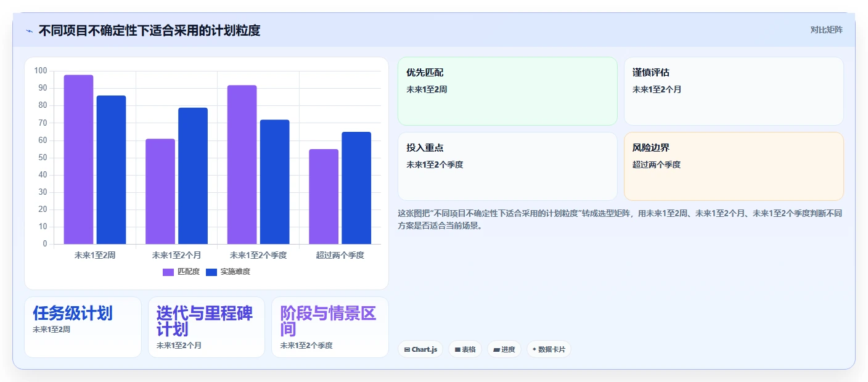Viewport: 868px width, 382px height.
Task: Click the Chart.js tag chip
Action: [x=420, y=349]
